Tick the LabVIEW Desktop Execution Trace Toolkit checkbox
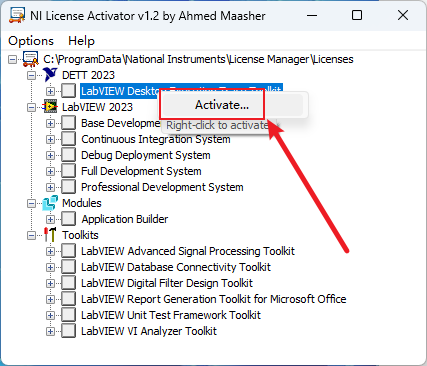The image size is (427, 366). click(68, 91)
